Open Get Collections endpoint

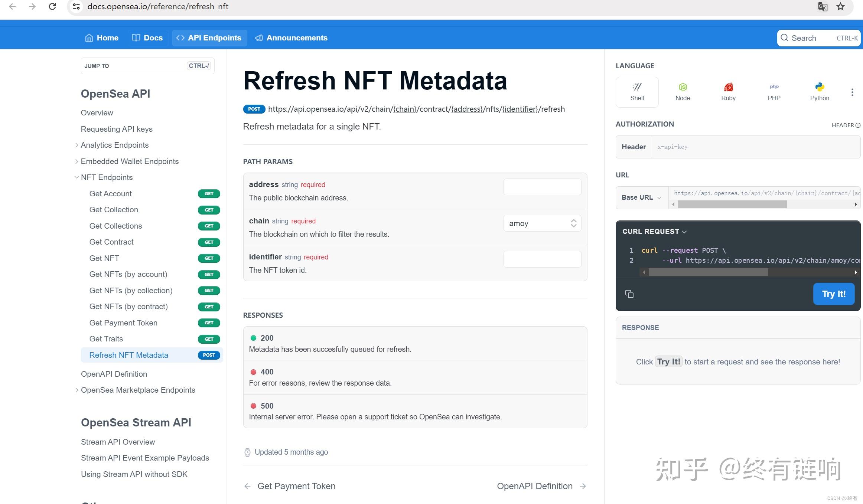[115, 226]
